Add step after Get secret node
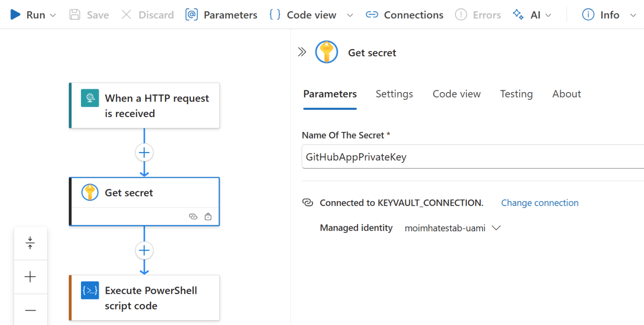The height and width of the screenshot is (325, 644). [x=144, y=250]
